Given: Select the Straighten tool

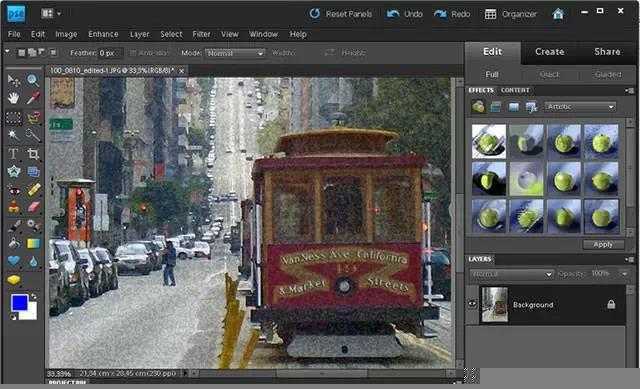Looking at the screenshot, I should (x=33, y=172).
